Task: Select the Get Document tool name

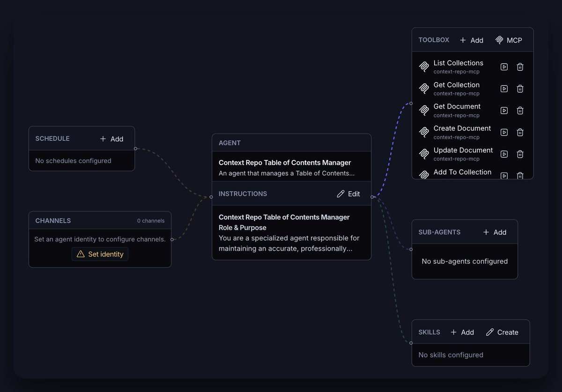Action: click(457, 106)
